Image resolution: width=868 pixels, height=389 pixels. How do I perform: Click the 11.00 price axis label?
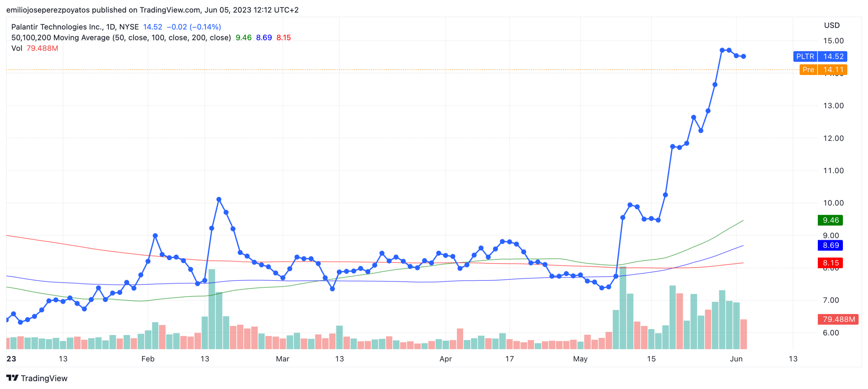(833, 171)
